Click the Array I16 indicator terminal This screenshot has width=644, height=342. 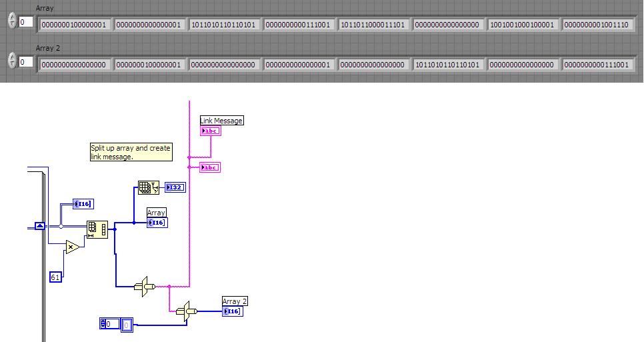click(x=157, y=223)
